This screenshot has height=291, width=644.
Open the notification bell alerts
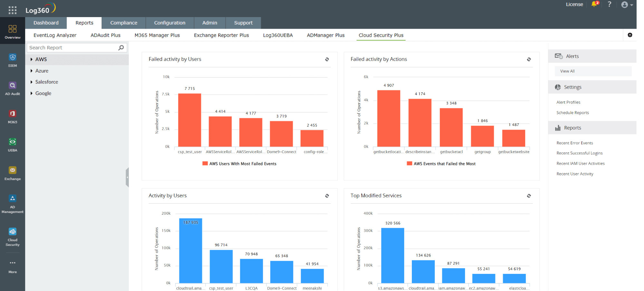(x=594, y=4)
